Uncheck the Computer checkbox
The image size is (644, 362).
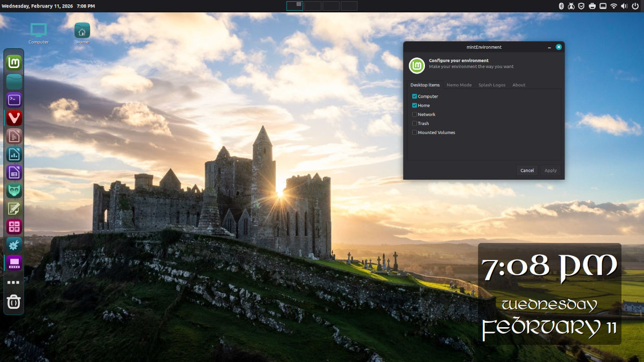tap(414, 97)
